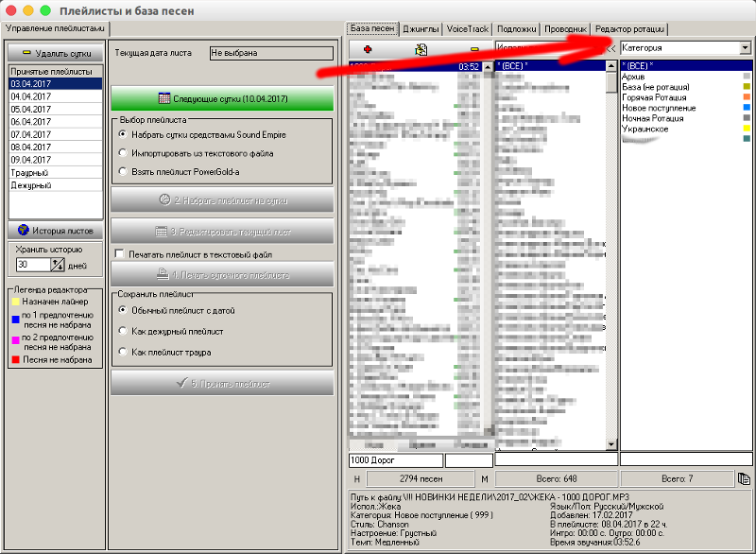Choose Как дежурный плейлист save option

pyautogui.click(x=123, y=331)
